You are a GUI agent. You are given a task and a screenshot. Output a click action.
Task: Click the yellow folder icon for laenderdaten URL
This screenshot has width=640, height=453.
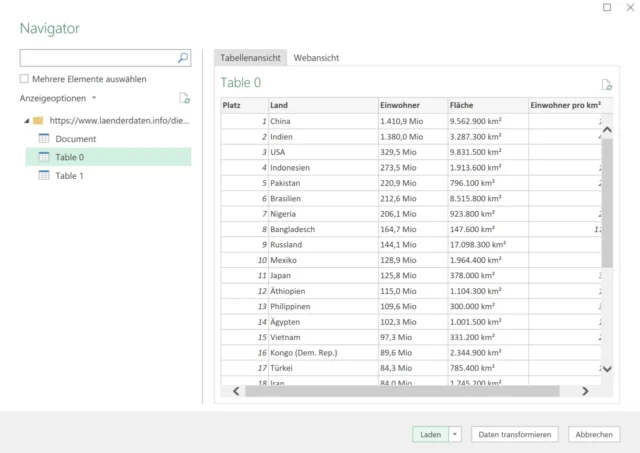pyautogui.click(x=38, y=121)
